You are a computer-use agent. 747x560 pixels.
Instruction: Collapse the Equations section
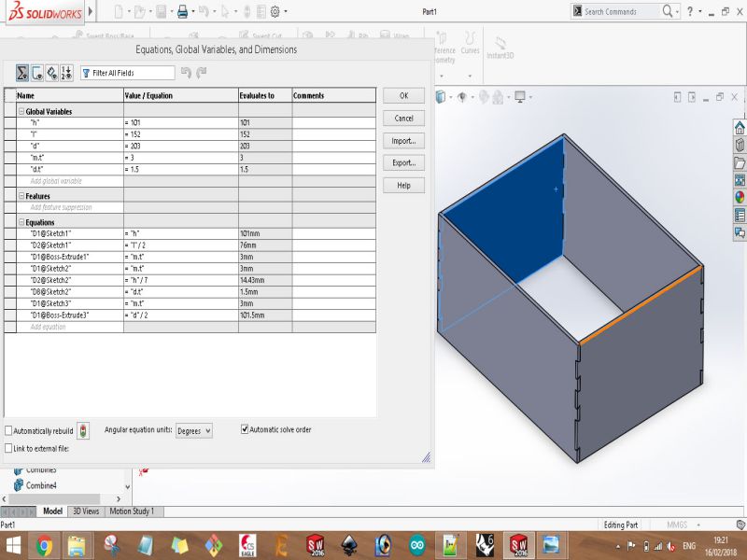21,222
